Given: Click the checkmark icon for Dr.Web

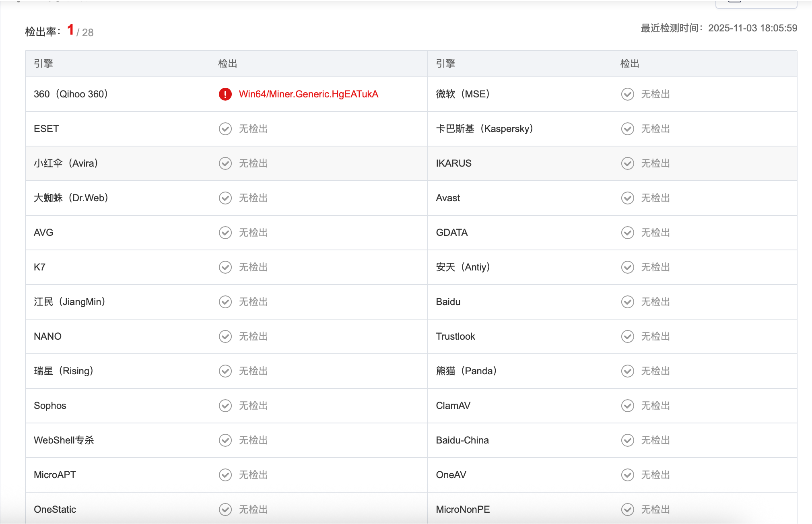Looking at the screenshot, I should tap(225, 198).
